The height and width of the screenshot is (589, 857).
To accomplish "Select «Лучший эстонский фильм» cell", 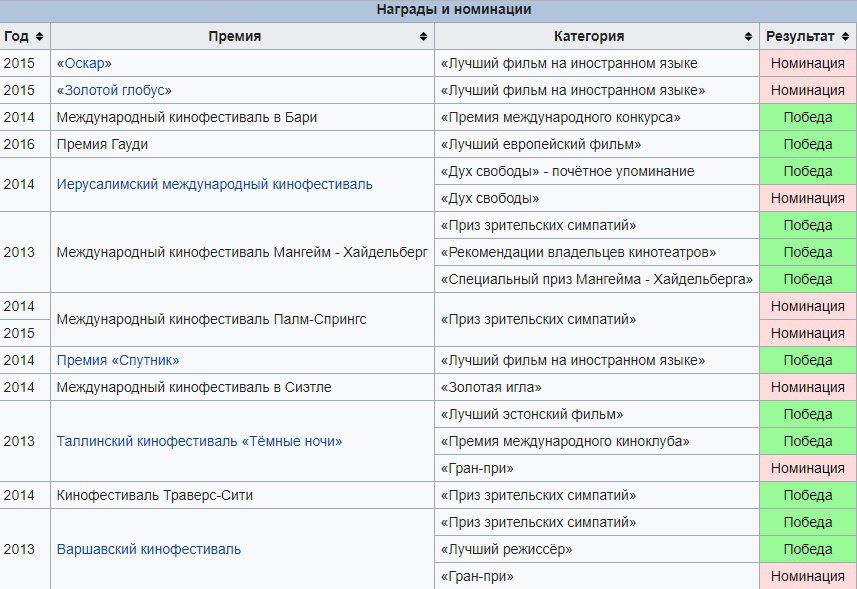I will coord(597,415).
